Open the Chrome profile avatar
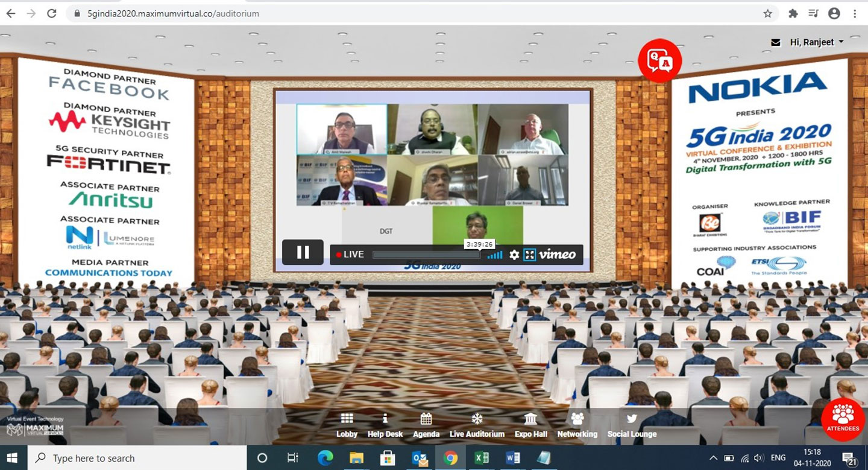 pyautogui.click(x=834, y=13)
